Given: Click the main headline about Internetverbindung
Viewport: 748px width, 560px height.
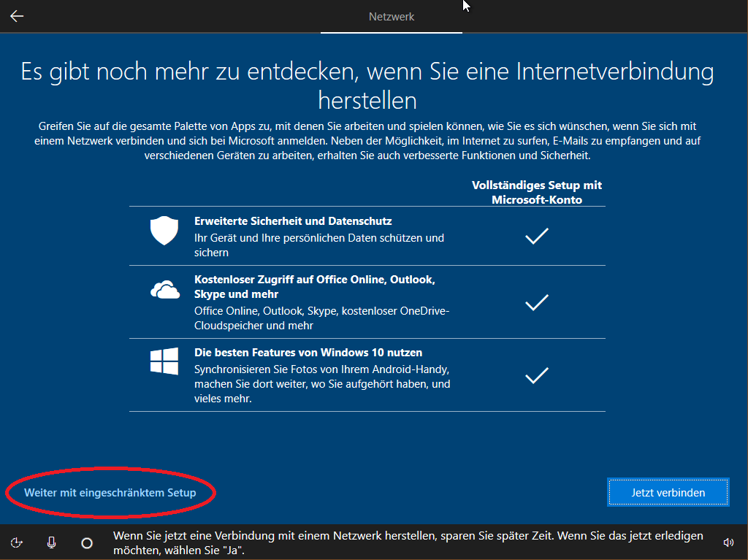Looking at the screenshot, I should pyautogui.click(x=367, y=86).
